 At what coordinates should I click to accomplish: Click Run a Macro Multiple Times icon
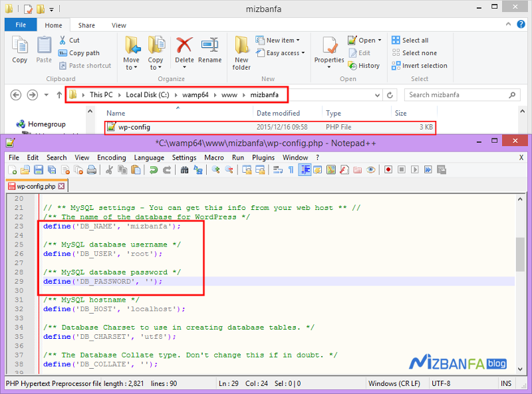[x=428, y=169]
